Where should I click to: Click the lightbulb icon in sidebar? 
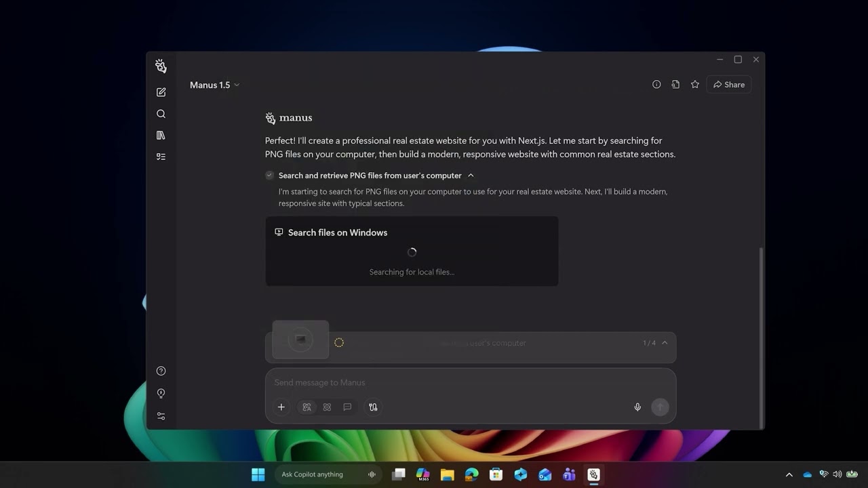tap(161, 393)
